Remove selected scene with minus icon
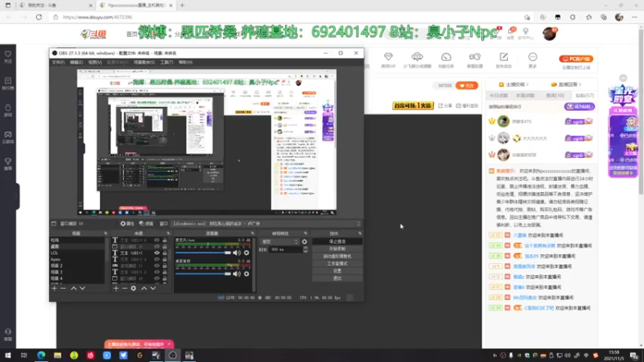 tap(63, 289)
